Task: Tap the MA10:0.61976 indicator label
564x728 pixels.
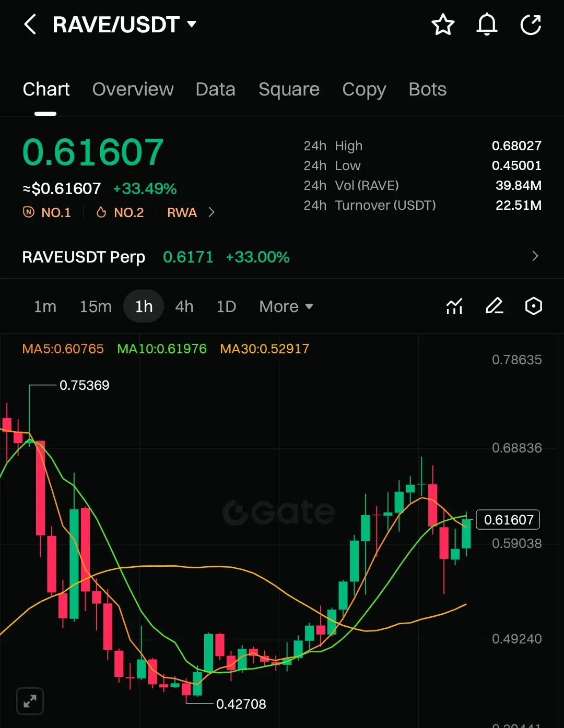Action: pyautogui.click(x=162, y=349)
